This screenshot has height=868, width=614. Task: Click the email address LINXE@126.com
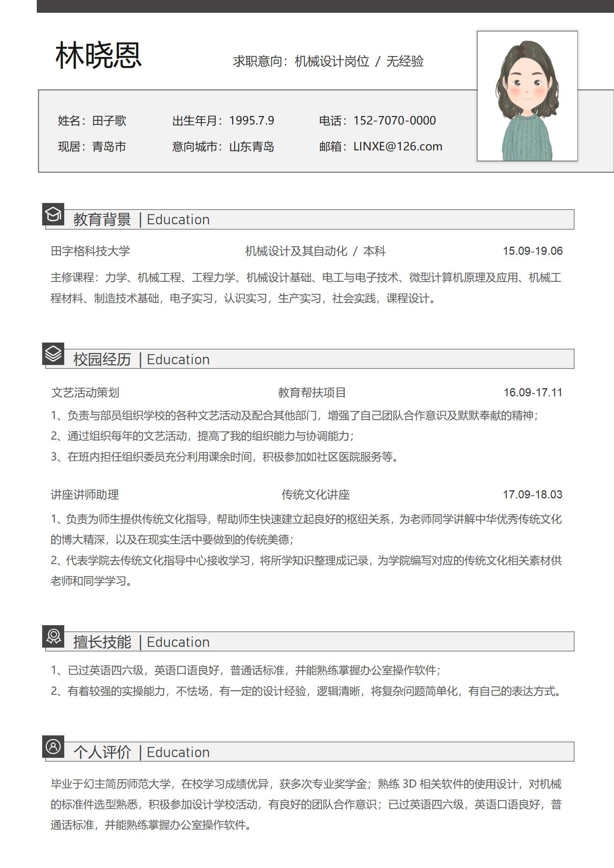coord(397,147)
